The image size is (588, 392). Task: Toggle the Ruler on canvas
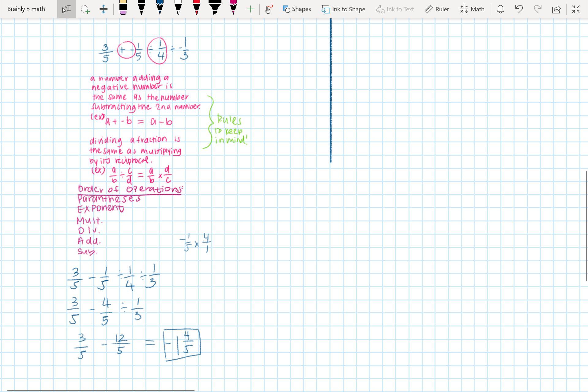pyautogui.click(x=437, y=9)
